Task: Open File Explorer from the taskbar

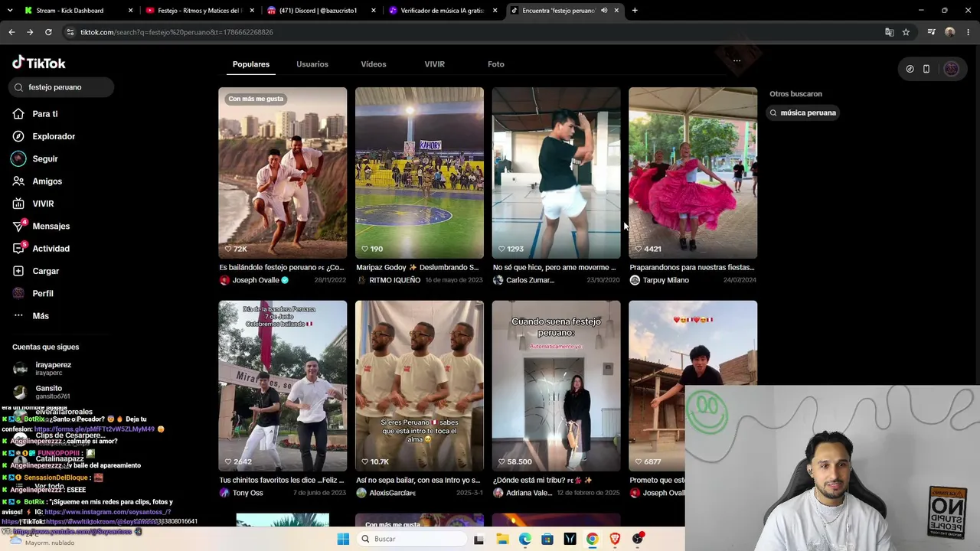Action: pyautogui.click(x=502, y=539)
